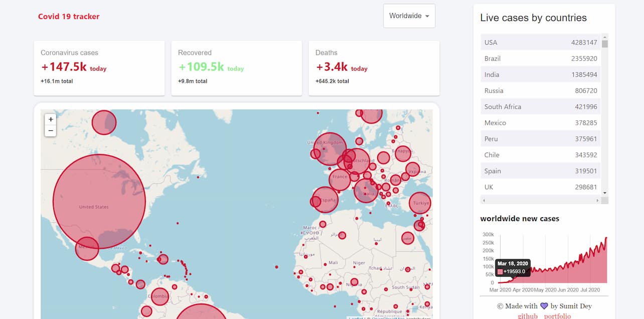This screenshot has width=644, height=319.
Task: Click the plus icon to zoom the map
Action: click(x=50, y=119)
